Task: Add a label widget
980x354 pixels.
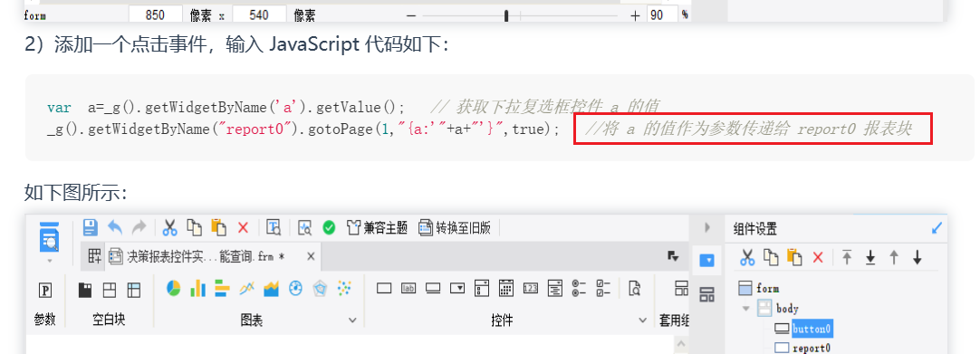Action: pyautogui.click(x=408, y=289)
